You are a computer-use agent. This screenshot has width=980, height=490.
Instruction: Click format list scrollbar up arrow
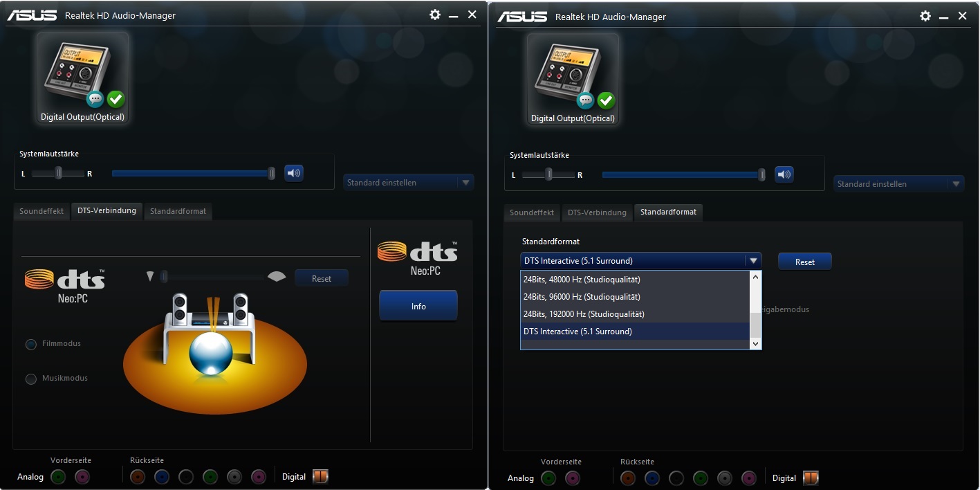(755, 277)
